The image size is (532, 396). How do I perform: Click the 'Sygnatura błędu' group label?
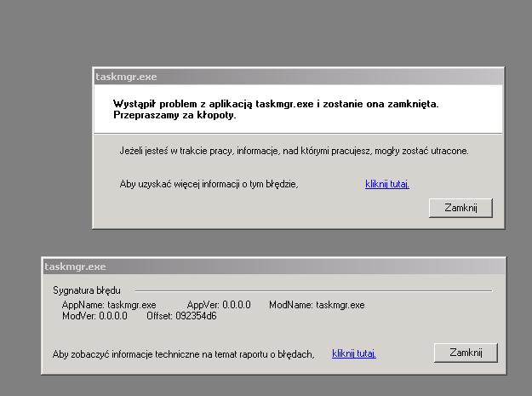coord(87,290)
